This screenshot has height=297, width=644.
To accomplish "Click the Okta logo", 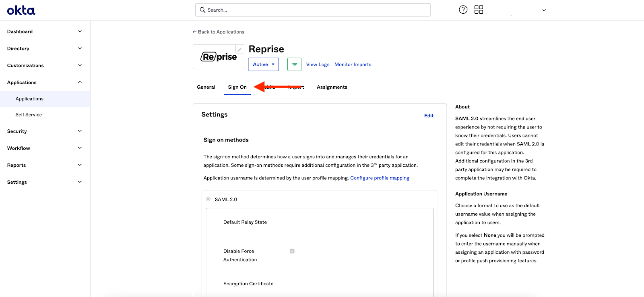I will (21, 10).
